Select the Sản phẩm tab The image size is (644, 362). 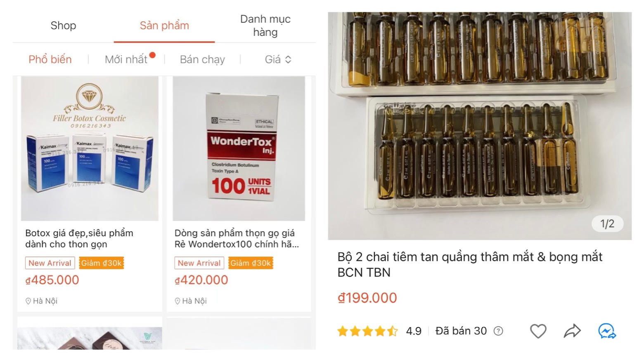(164, 26)
